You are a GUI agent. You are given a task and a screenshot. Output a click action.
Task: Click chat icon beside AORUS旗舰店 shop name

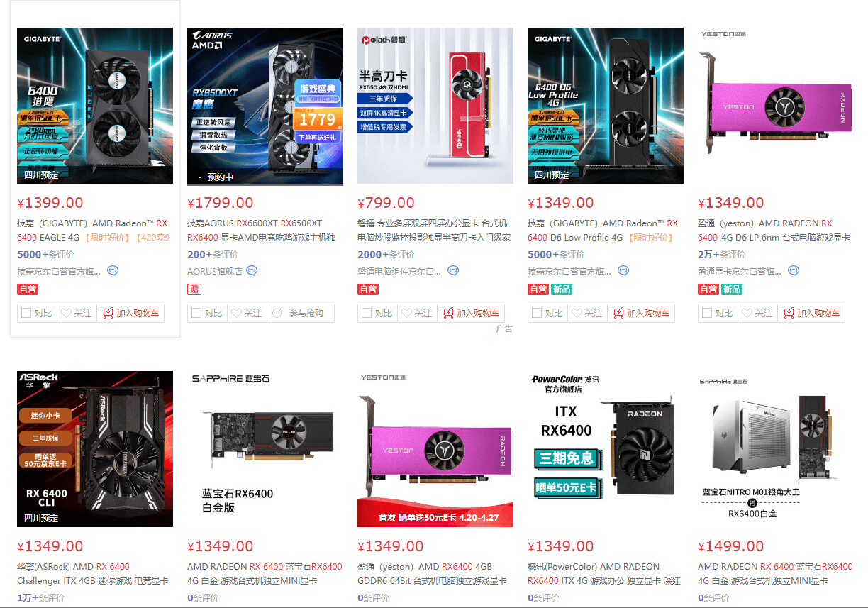coord(252,271)
